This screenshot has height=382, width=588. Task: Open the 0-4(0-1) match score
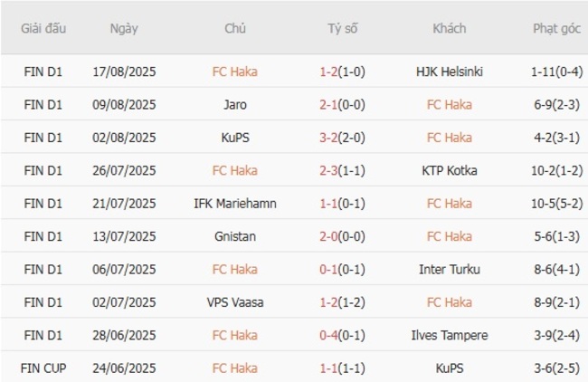343,336
